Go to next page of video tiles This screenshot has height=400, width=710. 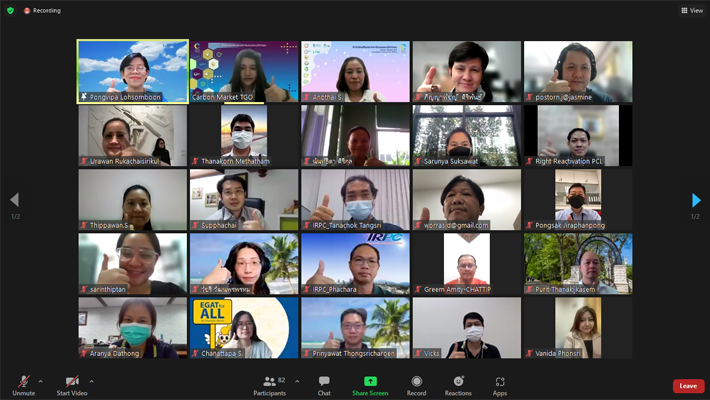[696, 201]
